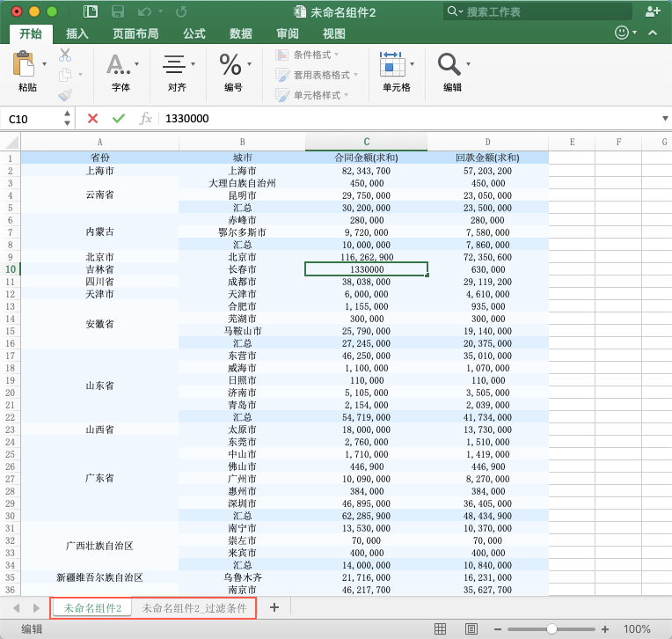Click the Save icon in title bar

tap(118, 11)
